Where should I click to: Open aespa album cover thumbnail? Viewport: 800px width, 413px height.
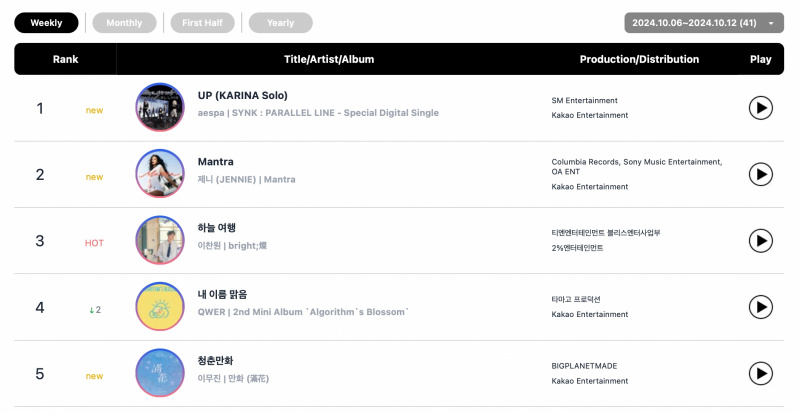click(x=160, y=107)
